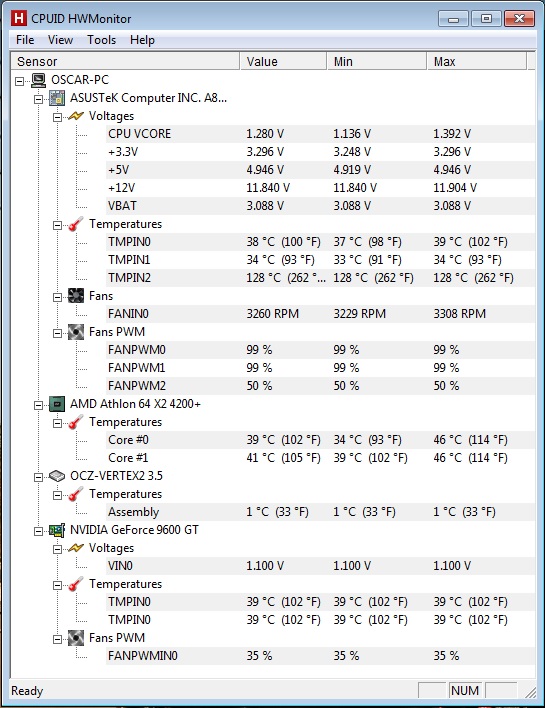This screenshot has height=708, width=545.
Task: Click the Sensor column header
Action: click(x=125, y=61)
